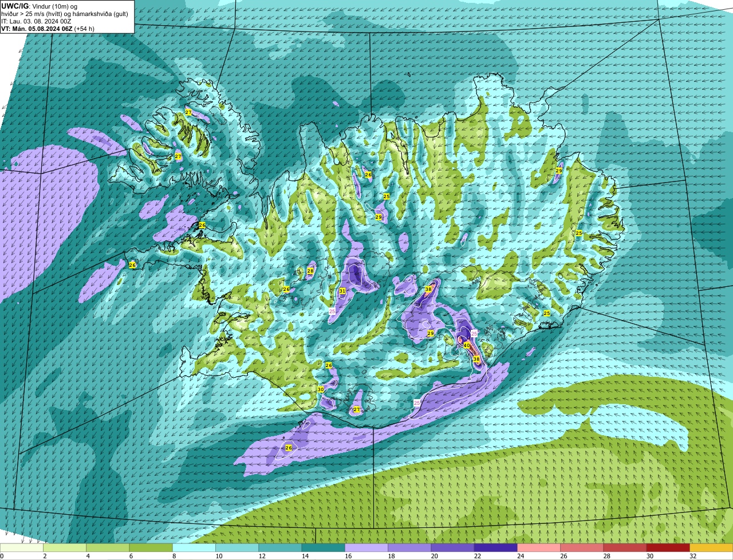Click the legend swatch between 2 and 4
The width and height of the screenshot is (733, 560).
pos(65,548)
